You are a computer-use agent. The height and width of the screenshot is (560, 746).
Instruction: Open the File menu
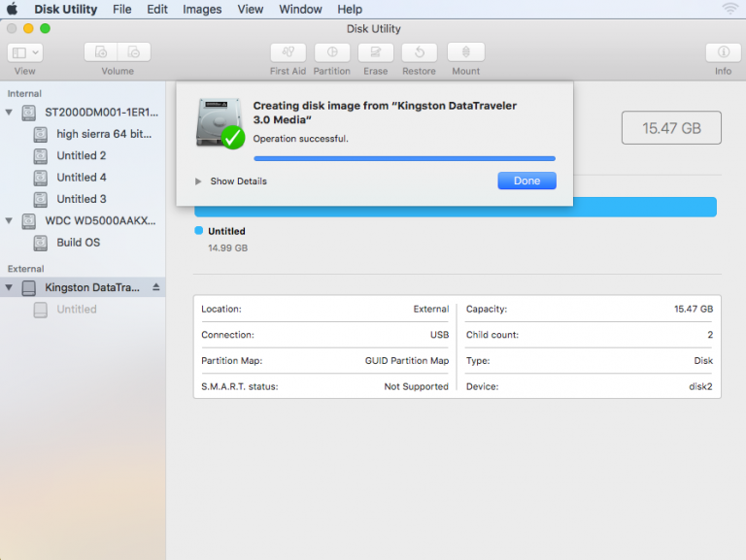pos(121,9)
